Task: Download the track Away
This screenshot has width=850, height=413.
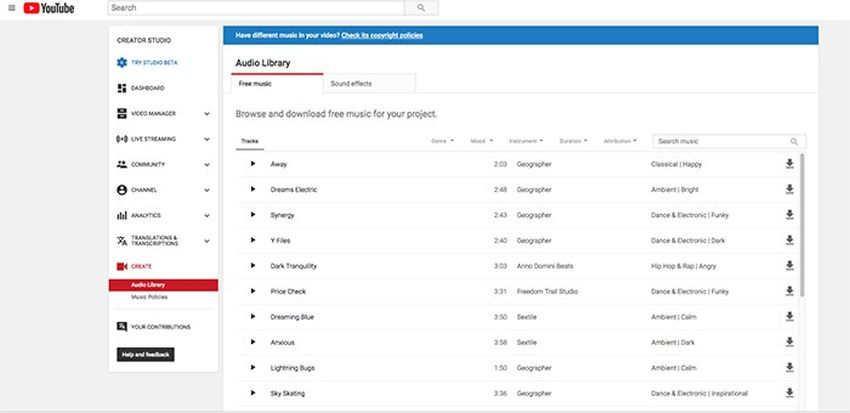Action: (789, 164)
